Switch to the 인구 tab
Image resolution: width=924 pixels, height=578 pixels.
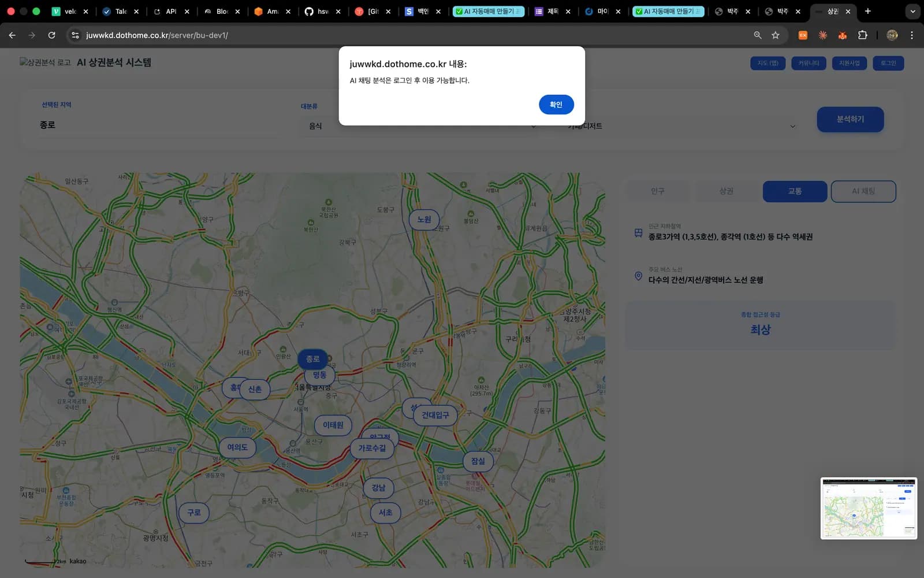pyautogui.click(x=657, y=191)
